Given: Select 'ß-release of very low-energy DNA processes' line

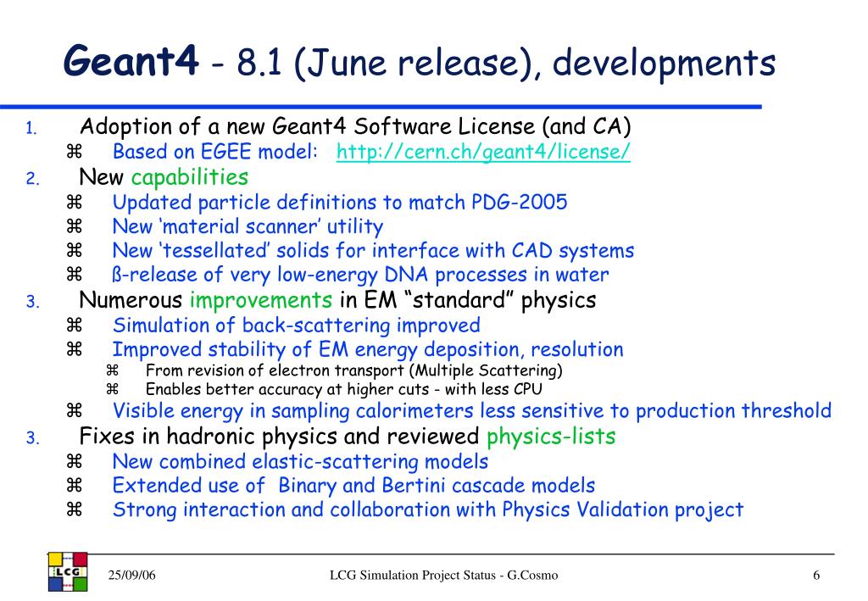Looking at the screenshot, I should point(360,275).
